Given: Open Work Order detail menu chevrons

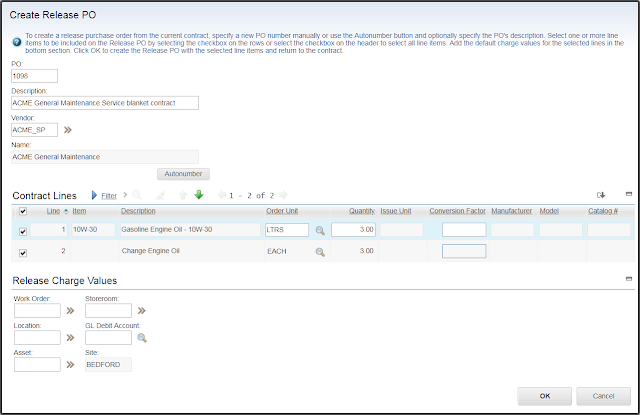Looking at the screenshot, I should pos(70,311).
